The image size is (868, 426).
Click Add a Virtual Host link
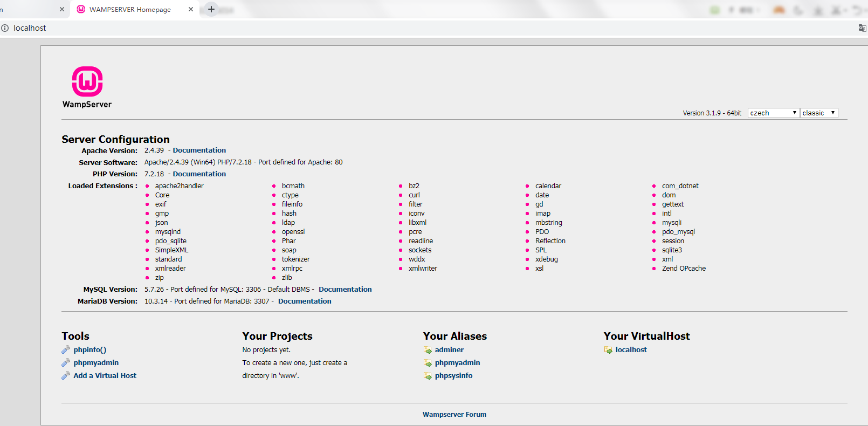(x=105, y=376)
